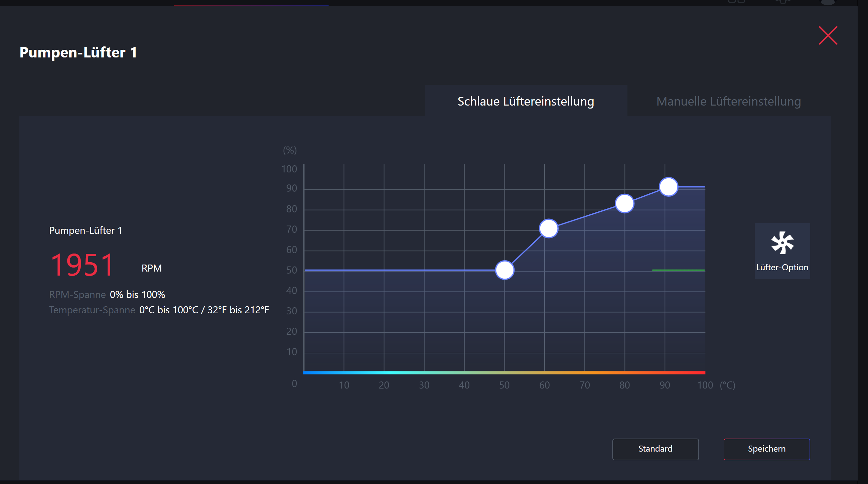The image size is (868, 484).
Task: Click the rainbow temperature gradient bar
Action: [504, 372]
